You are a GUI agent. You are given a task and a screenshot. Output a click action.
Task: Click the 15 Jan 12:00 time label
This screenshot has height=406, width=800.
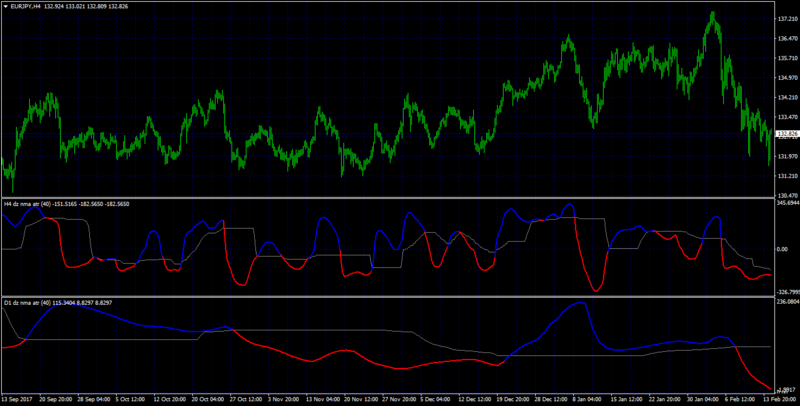pos(626,399)
